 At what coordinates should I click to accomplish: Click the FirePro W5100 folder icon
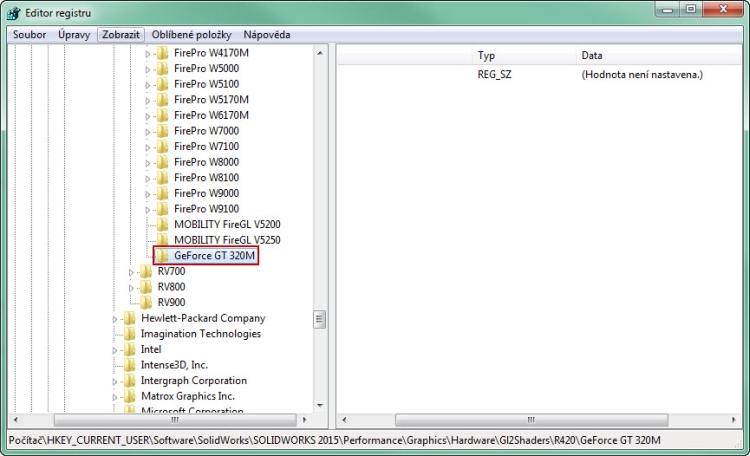click(163, 84)
